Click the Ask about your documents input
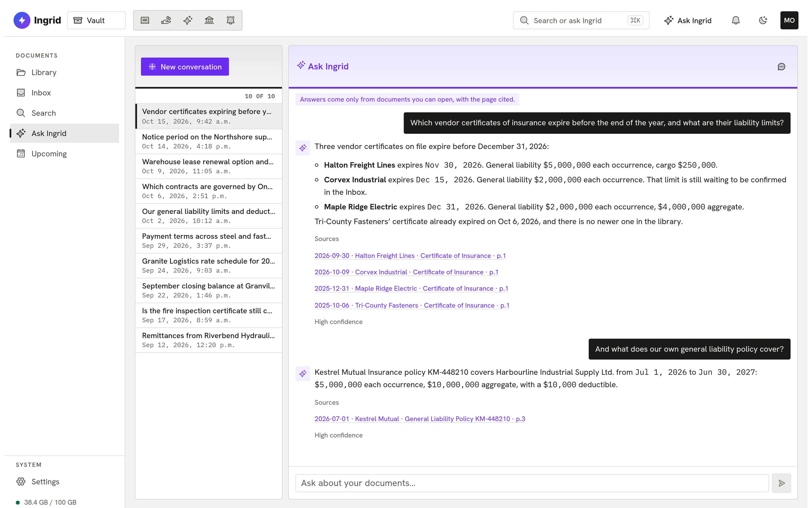The height and width of the screenshot is (508, 812). tap(532, 483)
